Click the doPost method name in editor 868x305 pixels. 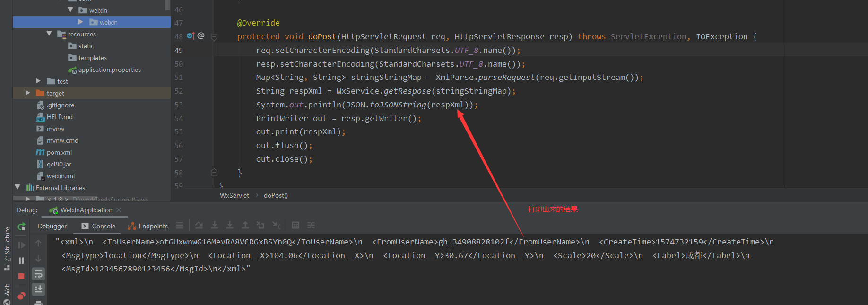(322, 36)
